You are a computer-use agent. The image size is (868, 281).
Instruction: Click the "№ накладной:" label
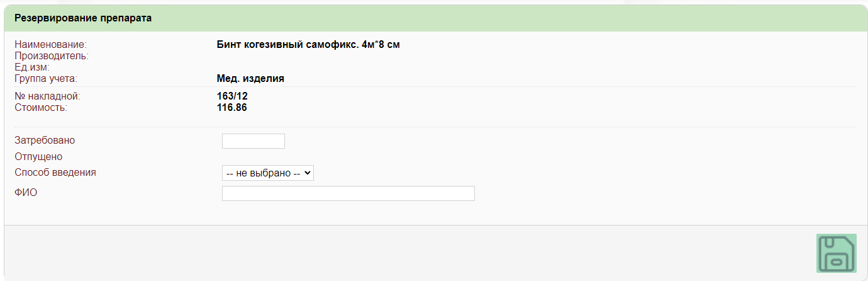point(48,96)
